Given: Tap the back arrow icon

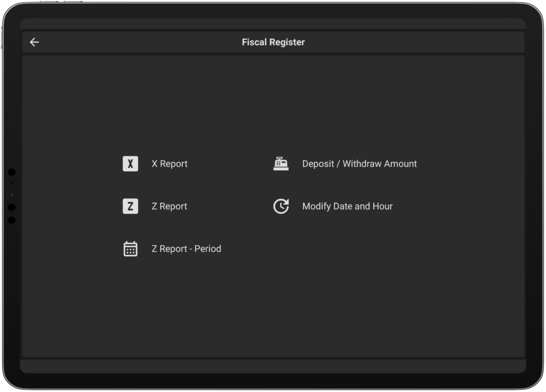Looking at the screenshot, I should pyautogui.click(x=35, y=42).
